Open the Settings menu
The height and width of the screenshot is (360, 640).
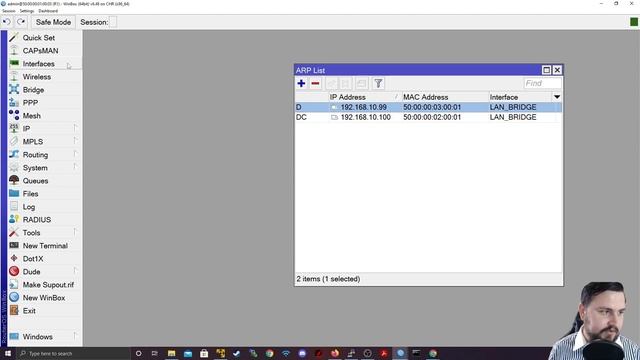tap(27, 11)
